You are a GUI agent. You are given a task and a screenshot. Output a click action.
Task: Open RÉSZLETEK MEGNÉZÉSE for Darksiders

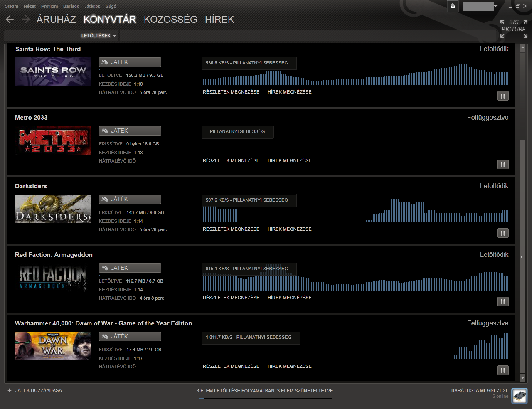[x=231, y=229]
